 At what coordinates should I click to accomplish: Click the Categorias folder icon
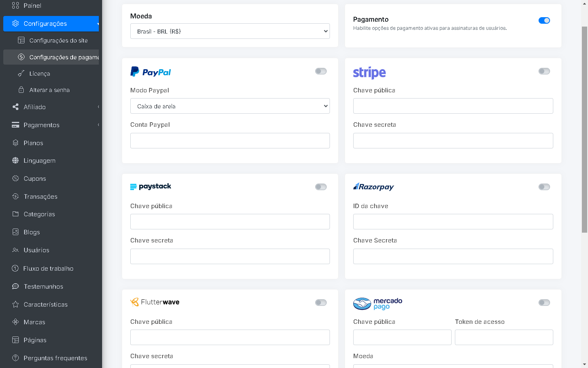coord(16,214)
